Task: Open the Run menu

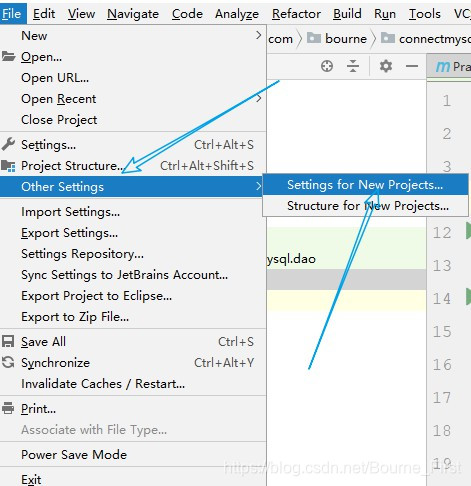Action: [x=385, y=14]
